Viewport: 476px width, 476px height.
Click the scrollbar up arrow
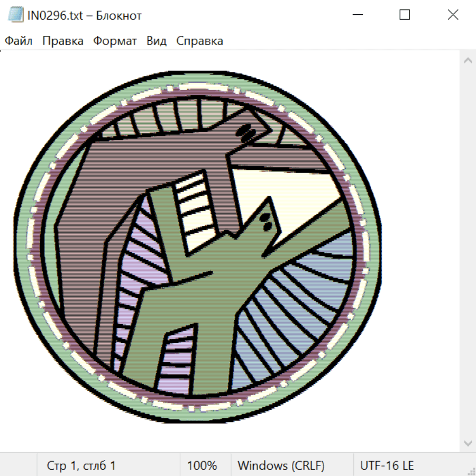coord(468,60)
